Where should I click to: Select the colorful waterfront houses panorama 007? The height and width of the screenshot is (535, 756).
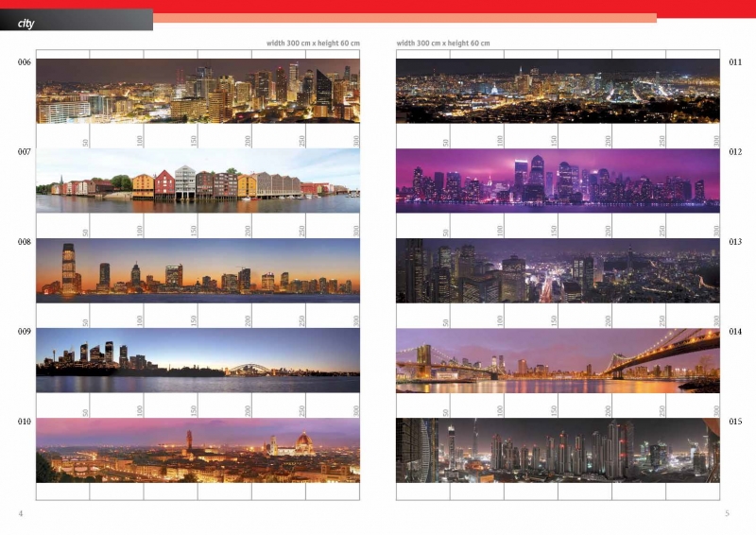(198, 181)
